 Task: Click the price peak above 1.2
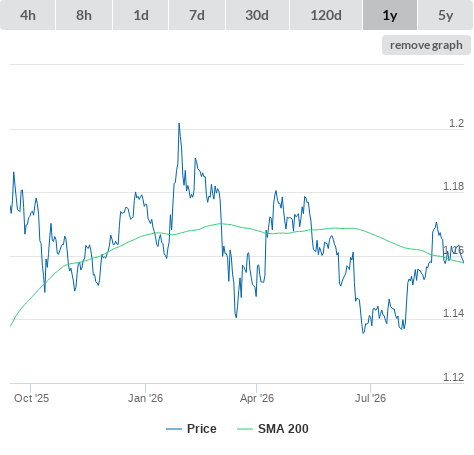point(179,124)
